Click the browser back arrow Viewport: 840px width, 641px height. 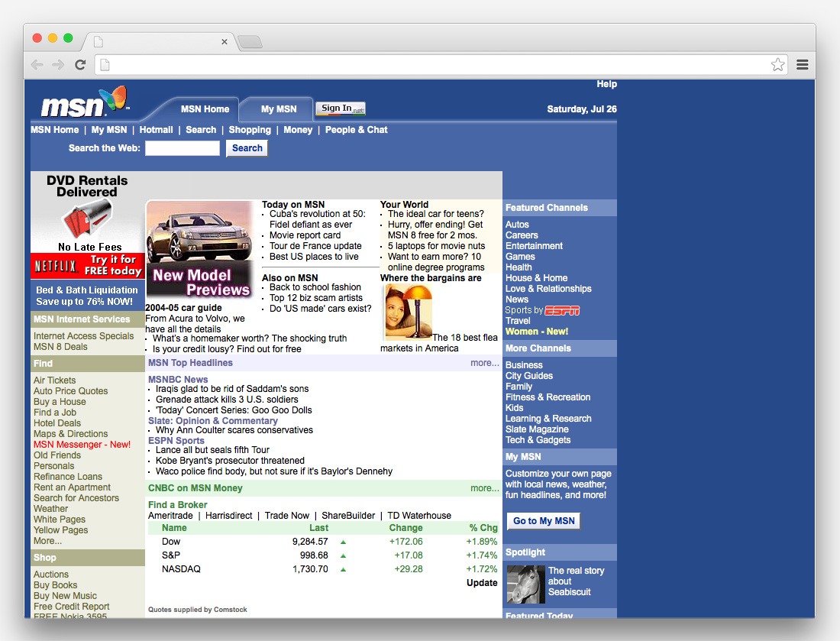[37, 65]
